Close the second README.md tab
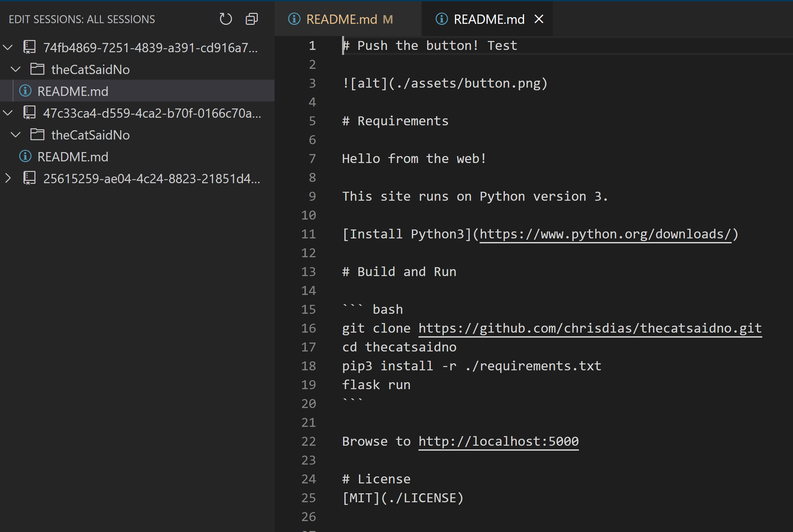 [539, 19]
